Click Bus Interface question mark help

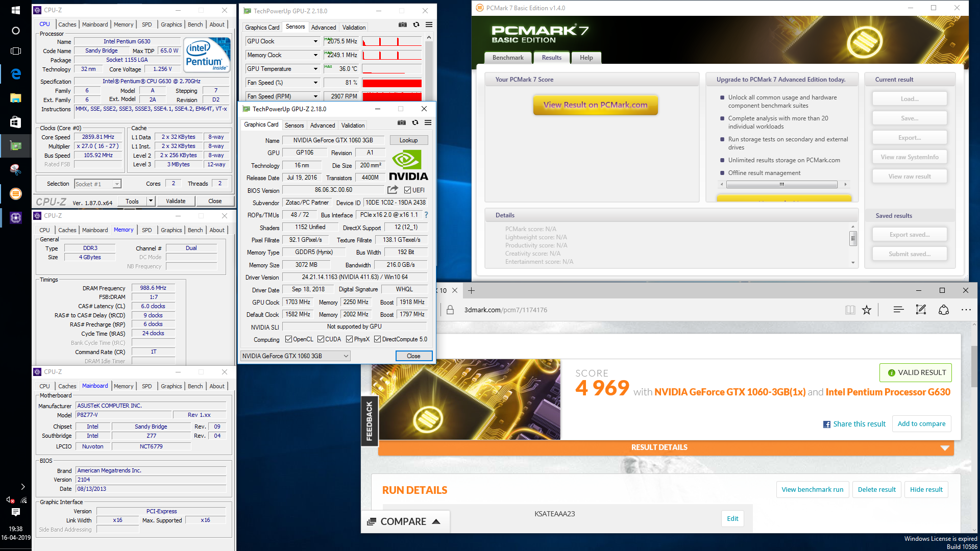click(x=426, y=215)
